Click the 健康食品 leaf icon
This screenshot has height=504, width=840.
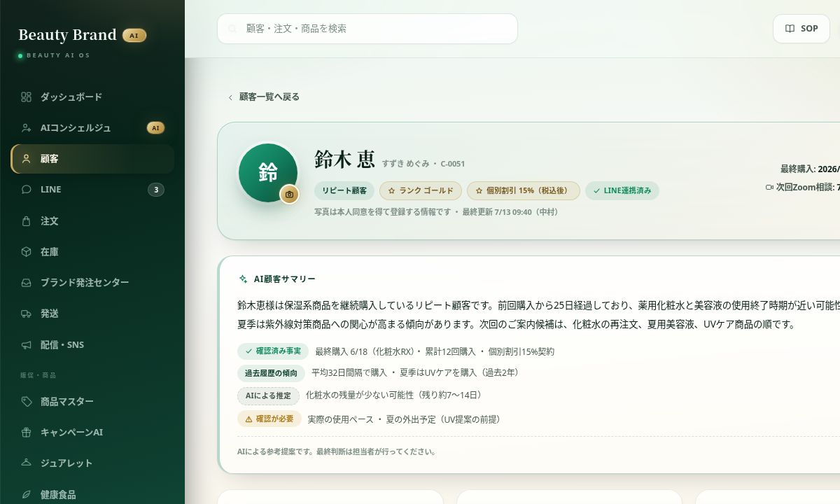(27, 495)
